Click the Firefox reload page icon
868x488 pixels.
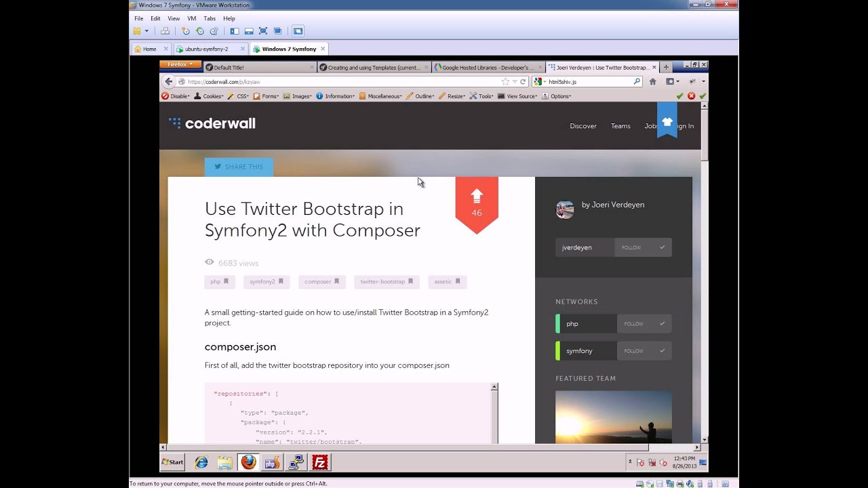[523, 81]
